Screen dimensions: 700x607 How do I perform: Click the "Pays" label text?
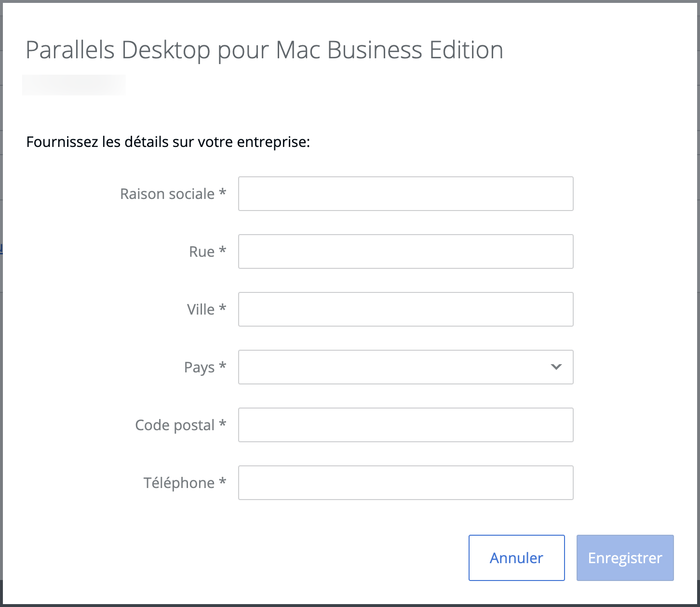(199, 368)
